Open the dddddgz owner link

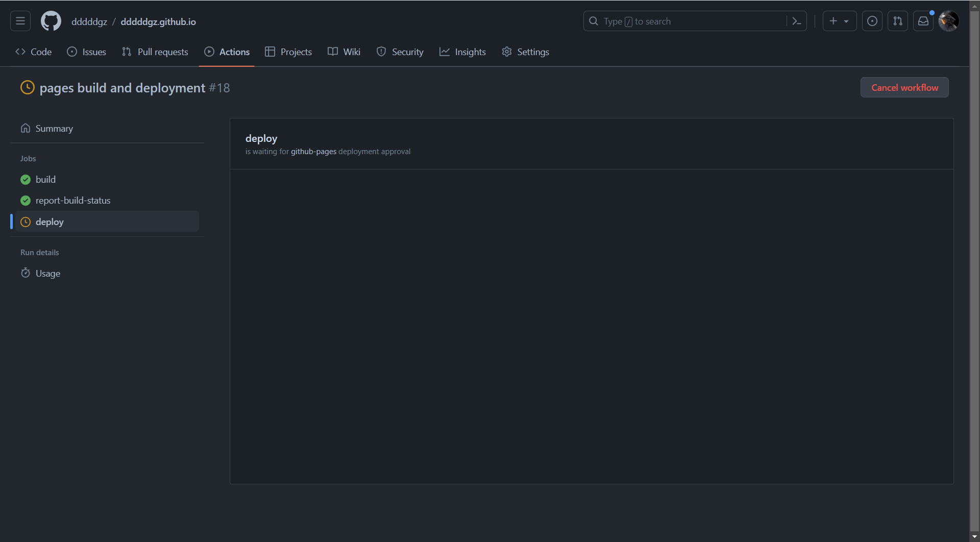89,21
